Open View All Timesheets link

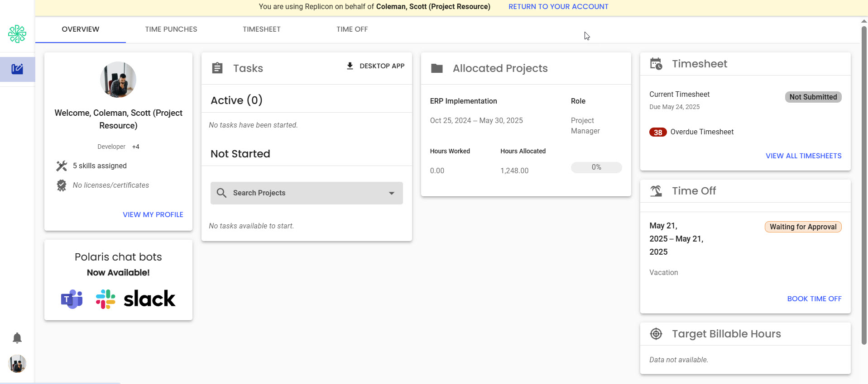point(803,156)
